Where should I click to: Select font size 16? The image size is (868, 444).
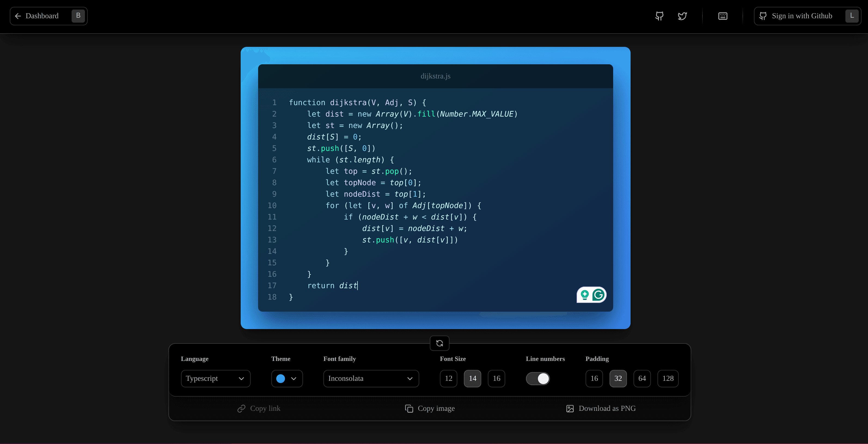click(x=496, y=379)
